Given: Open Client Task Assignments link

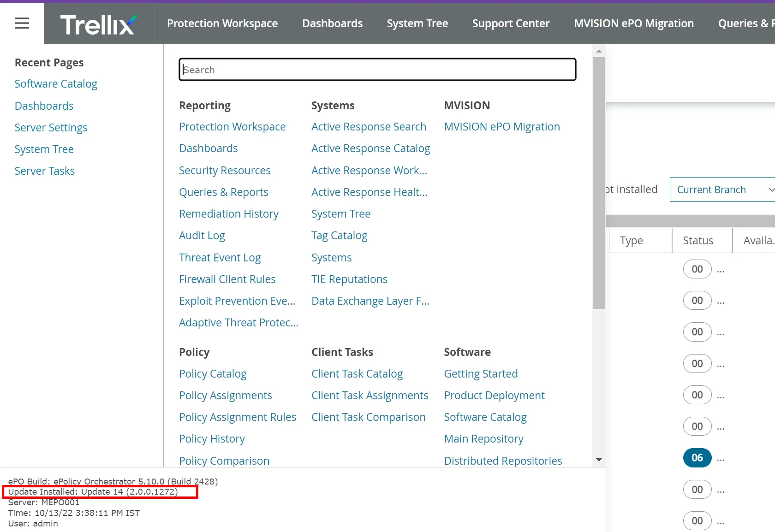Looking at the screenshot, I should point(370,396).
